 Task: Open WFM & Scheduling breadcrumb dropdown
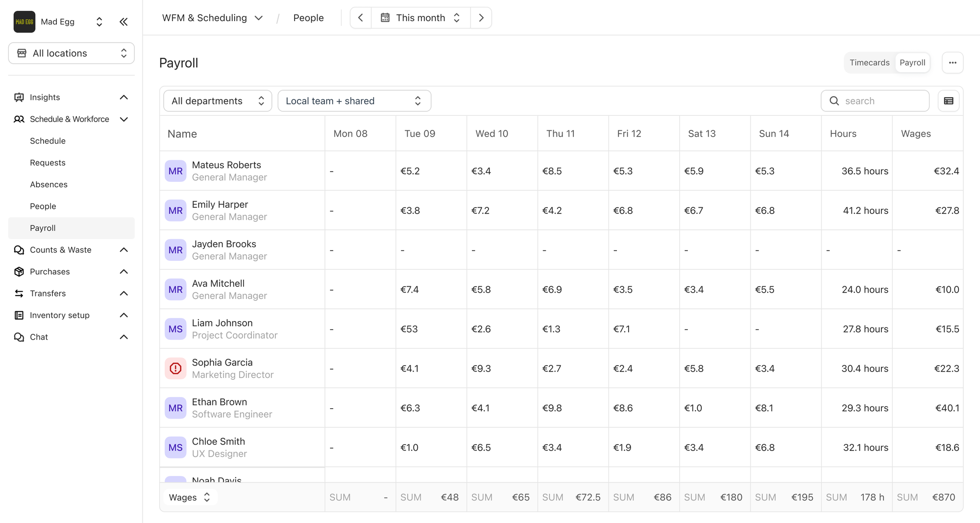tap(213, 18)
